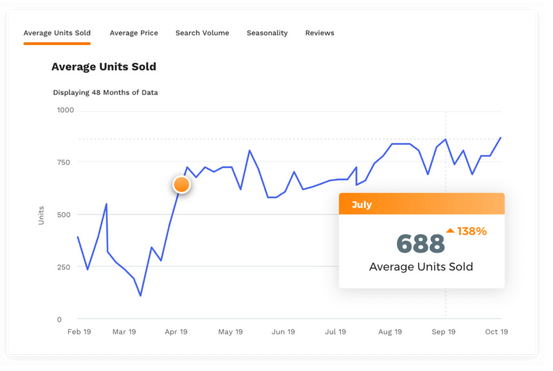Click the orange up-arrow beside 138%
The height and width of the screenshot is (371, 553).
tap(450, 231)
